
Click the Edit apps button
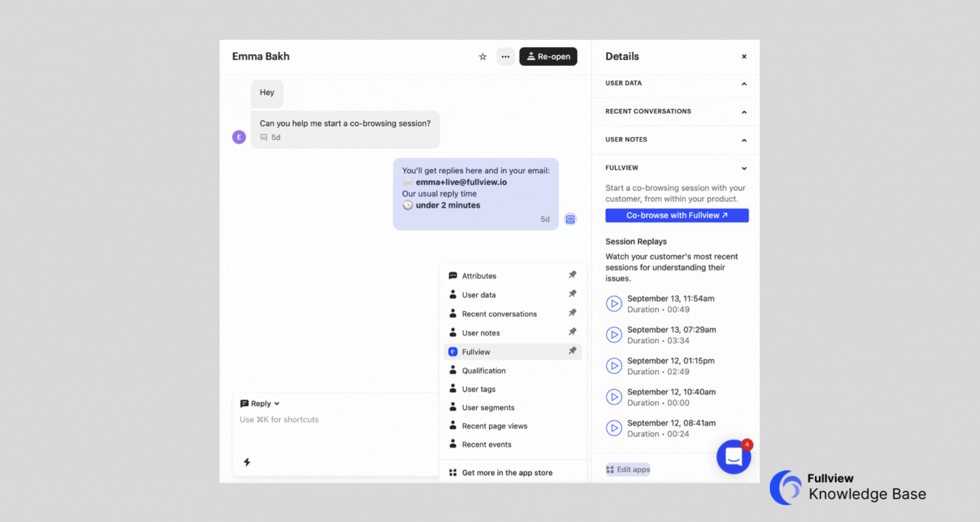point(628,470)
